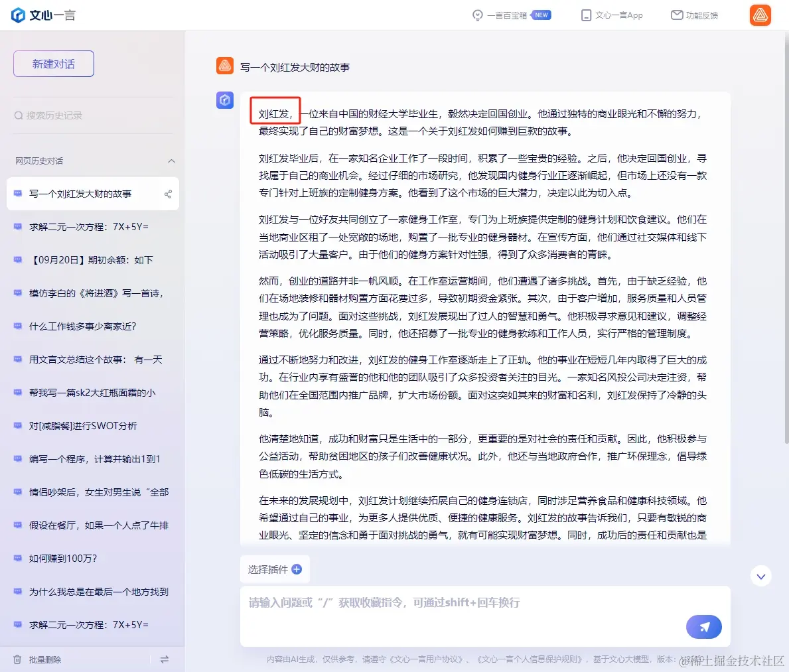
Task: Open the user avatar menu top-right
Action: click(760, 15)
